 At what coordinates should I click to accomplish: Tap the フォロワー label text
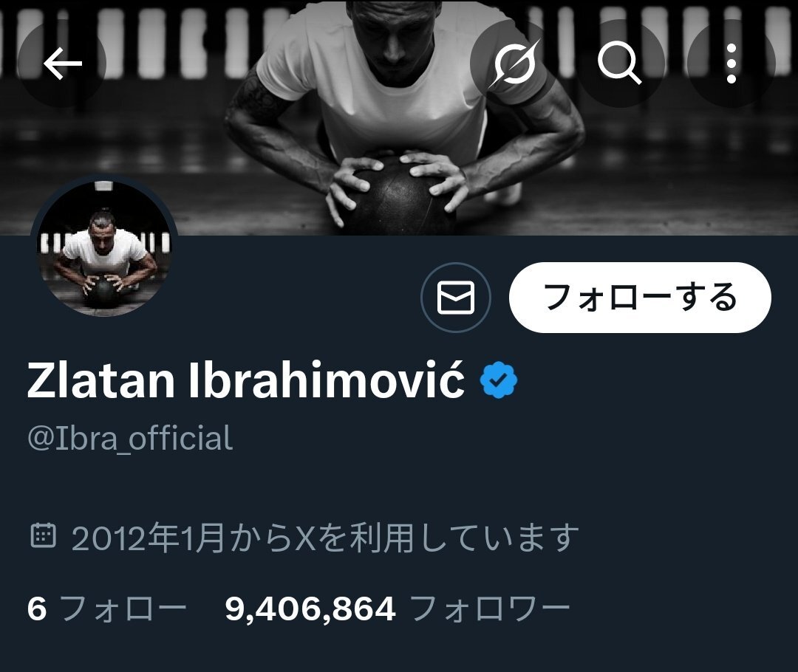[x=490, y=608]
